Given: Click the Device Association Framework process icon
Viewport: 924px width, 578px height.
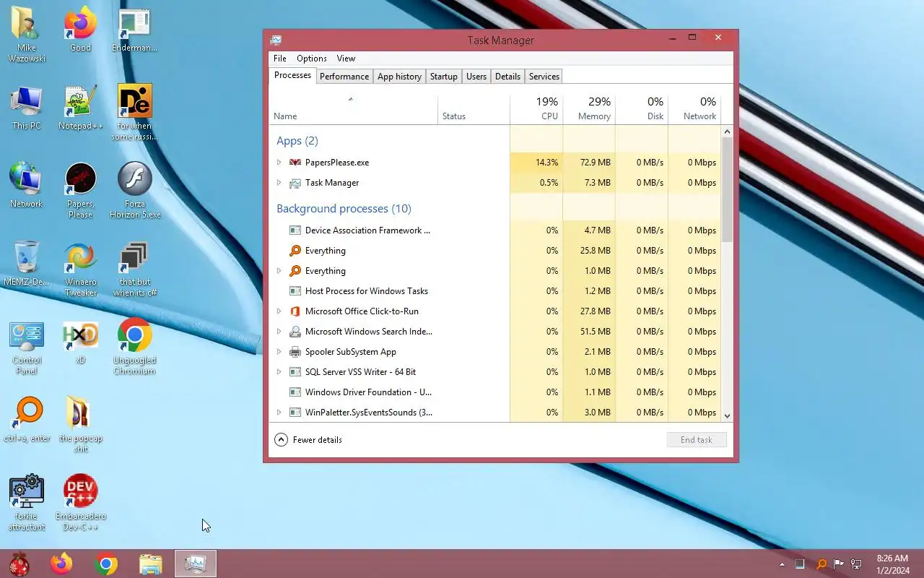Looking at the screenshot, I should pyautogui.click(x=295, y=230).
